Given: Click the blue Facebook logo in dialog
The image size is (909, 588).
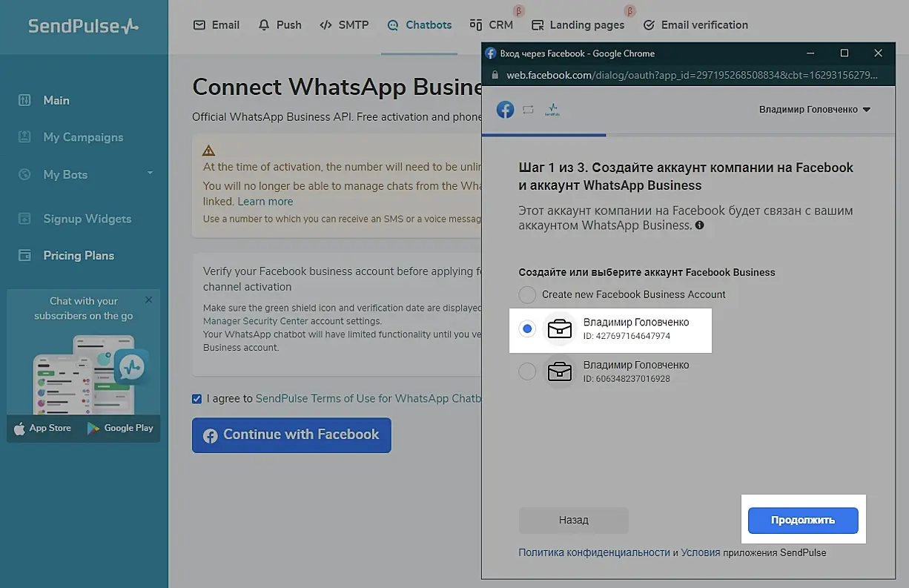Looking at the screenshot, I should click(x=505, y=110).
